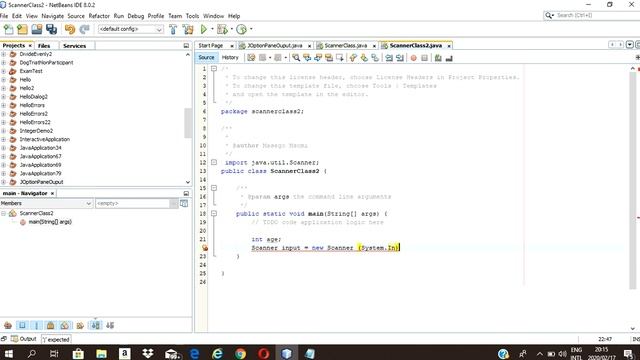Open the Members dropdown in Navigator
640x360 pixels.
[46, 203]
